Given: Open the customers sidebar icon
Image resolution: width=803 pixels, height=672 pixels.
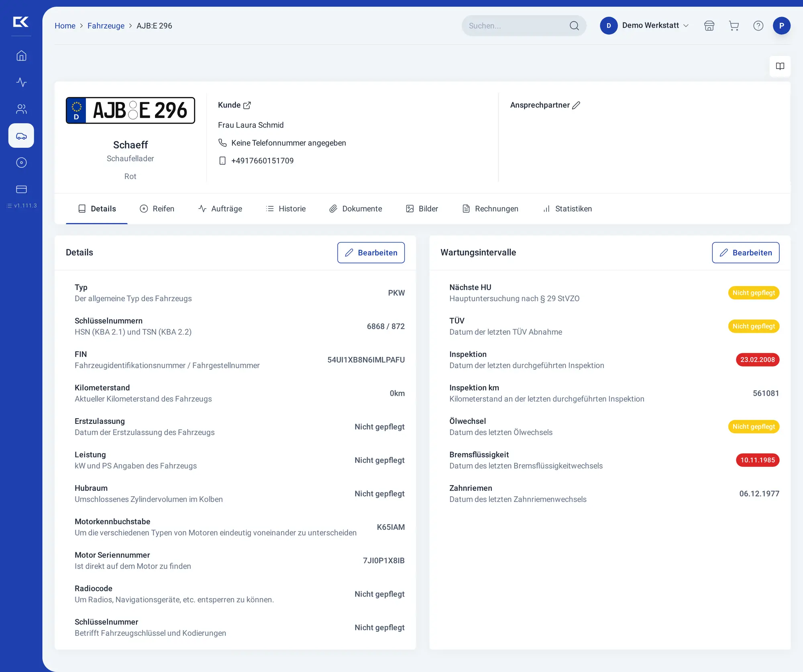Looking at the screenshot, I should pos(21,109).
